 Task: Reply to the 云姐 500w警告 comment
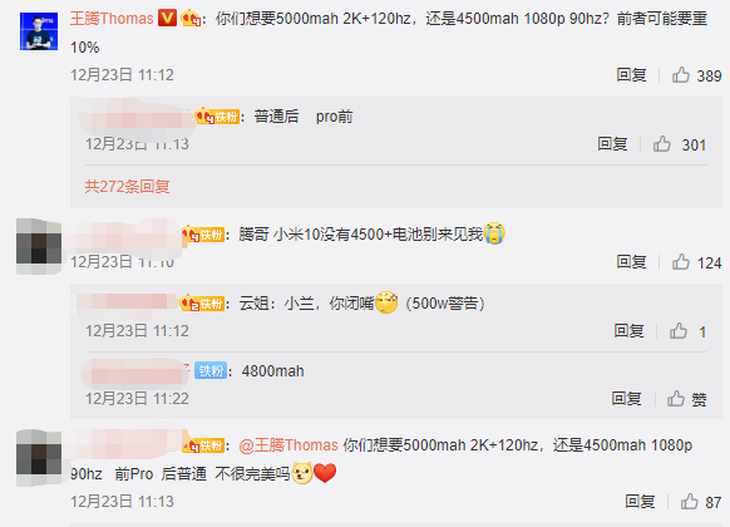click(629, 331)
